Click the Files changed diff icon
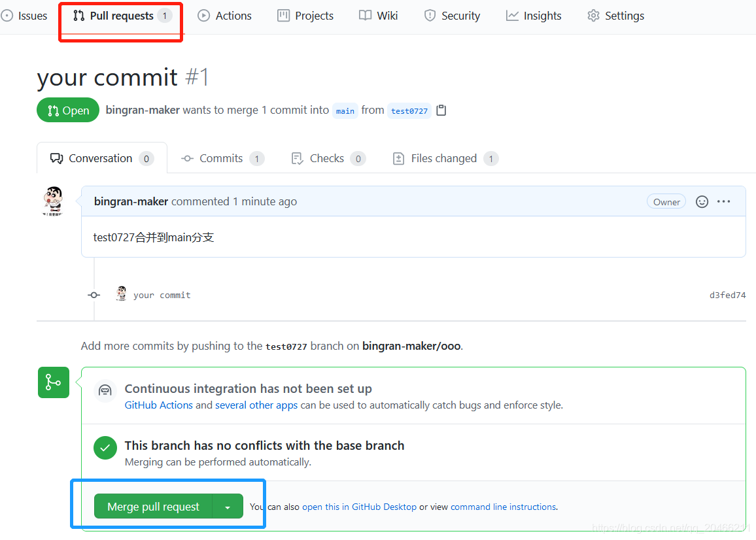 pyautogui.click(x=399, y=158)
